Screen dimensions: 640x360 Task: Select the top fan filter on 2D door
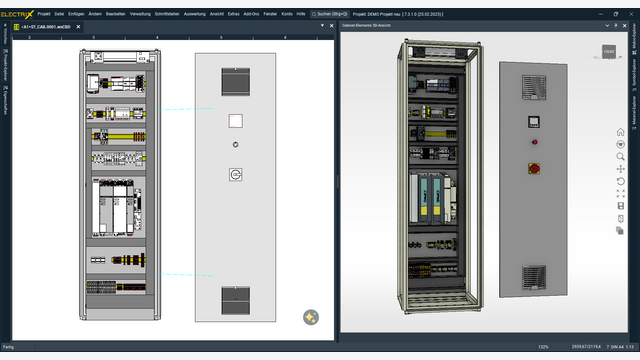(x=236, y=82)
